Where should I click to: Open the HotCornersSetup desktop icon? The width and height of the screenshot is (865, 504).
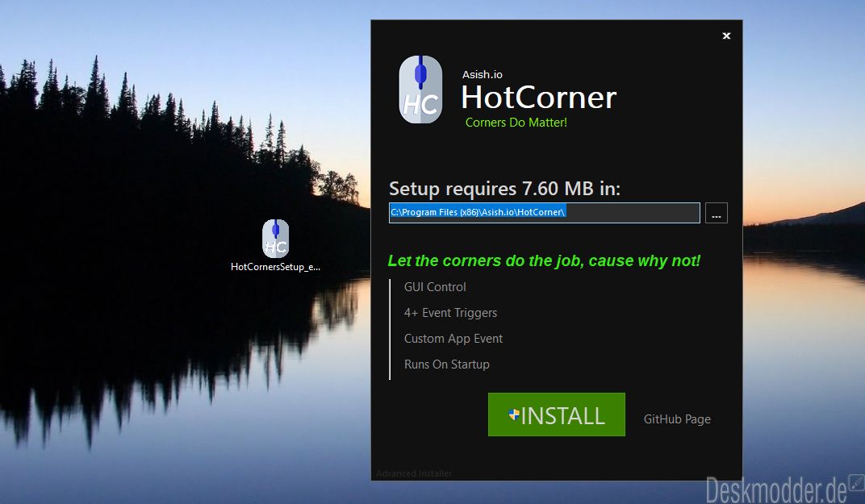[275, 239]
